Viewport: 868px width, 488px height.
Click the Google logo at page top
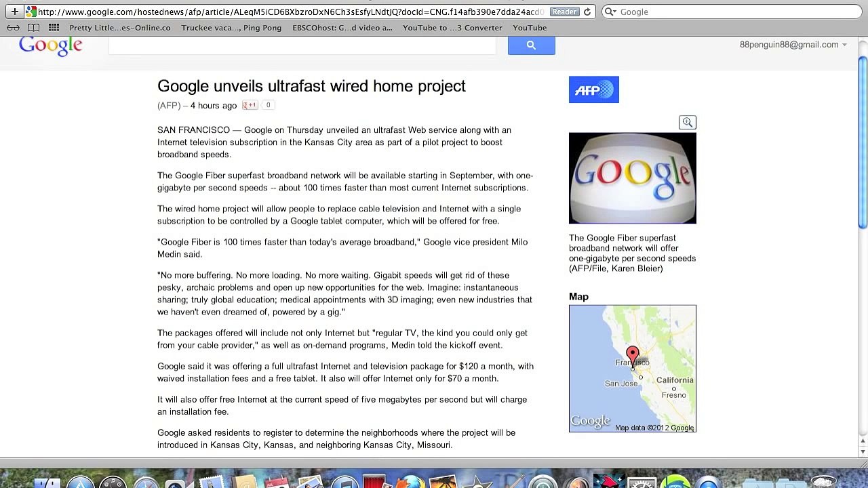tap(51, 46)
